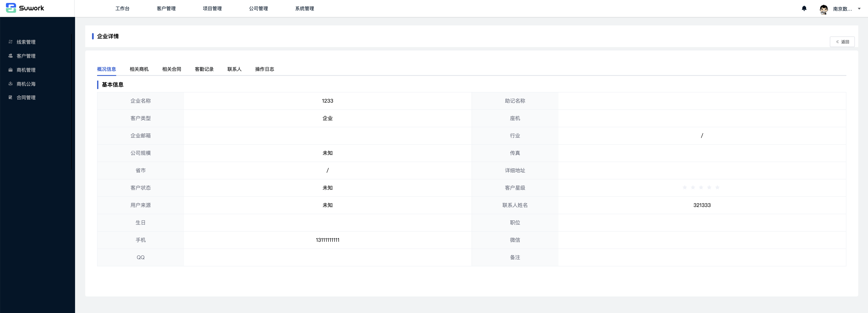The image size is (868, 313).
Task: Switch to the 概况信息 tab
Action: coord(106,69)
